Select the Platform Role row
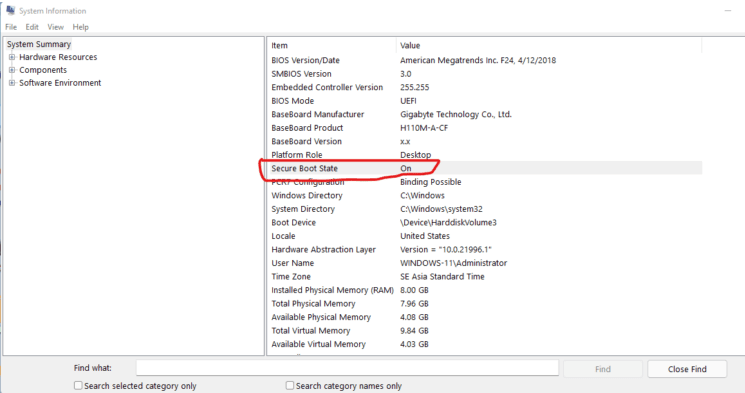Viewport: 745px width, 393px height. (485, 155)
